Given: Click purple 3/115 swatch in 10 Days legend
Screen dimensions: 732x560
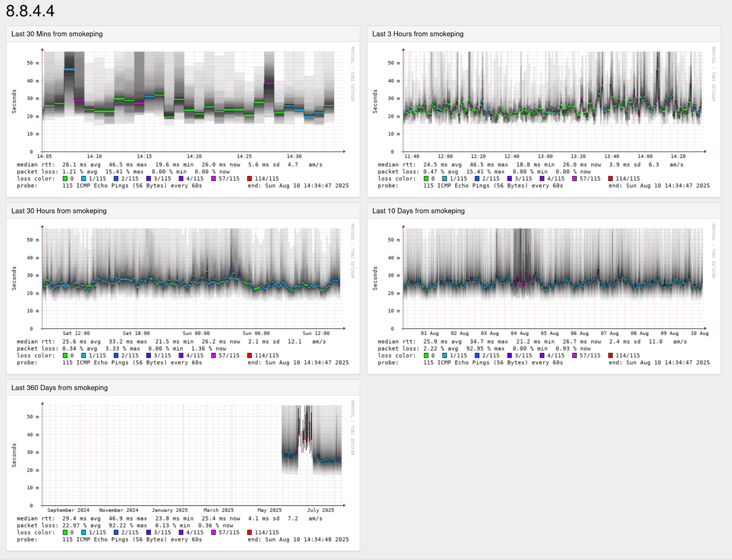Looking at the screenshot, I should [x=509, y=355].
